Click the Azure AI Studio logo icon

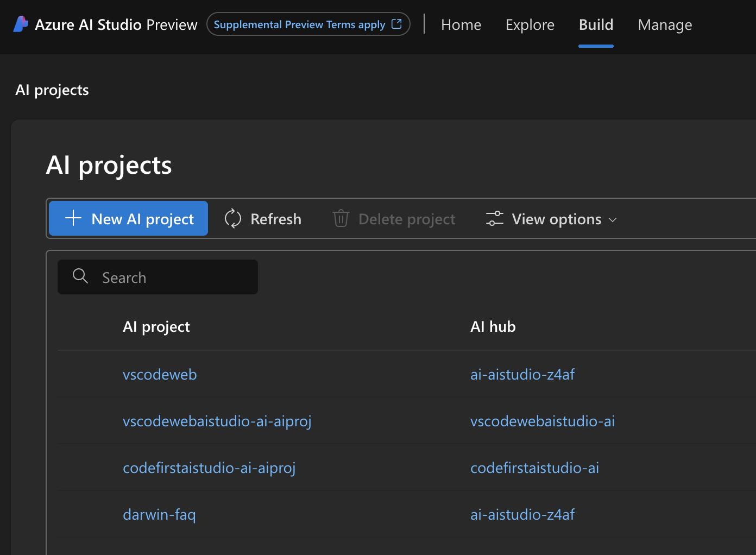coord(21,24)
